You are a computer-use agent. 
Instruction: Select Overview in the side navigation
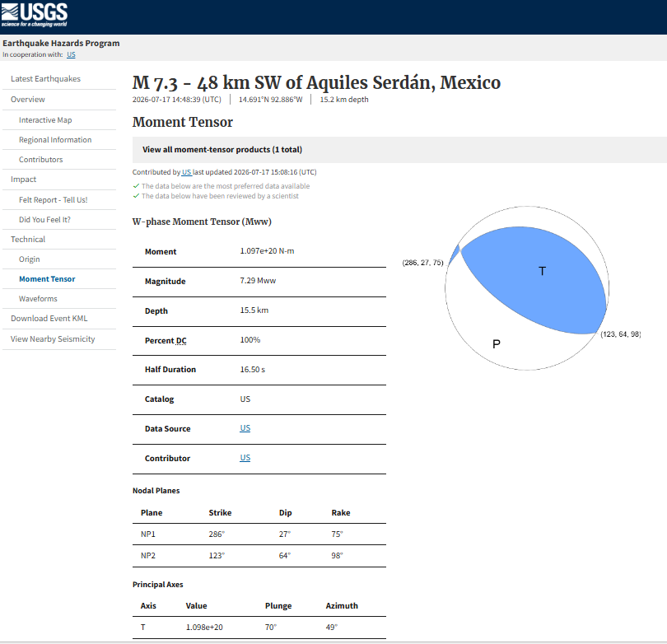(x=28, y=99)
